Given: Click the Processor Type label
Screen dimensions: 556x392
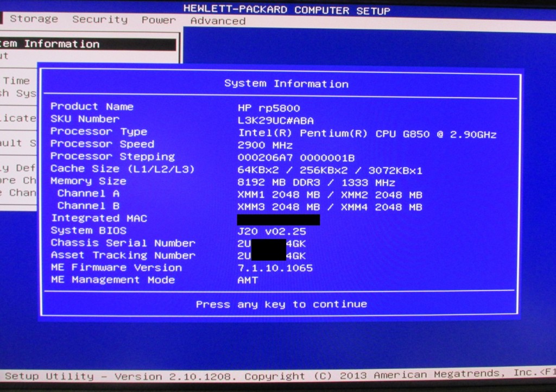Looking at the screenshot, I should point(99,131).
